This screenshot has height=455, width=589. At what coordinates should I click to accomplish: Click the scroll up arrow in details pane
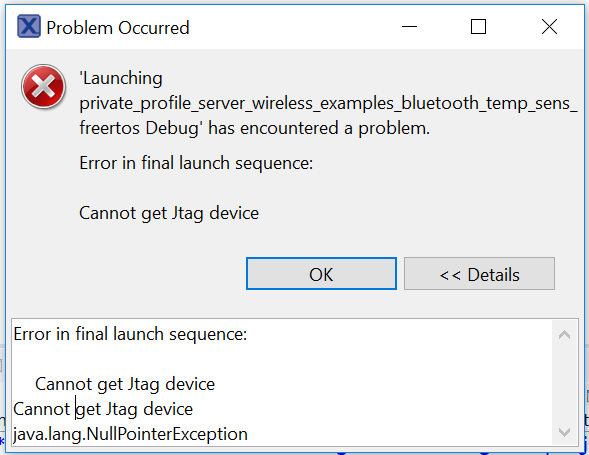click(x=565, y=334)
